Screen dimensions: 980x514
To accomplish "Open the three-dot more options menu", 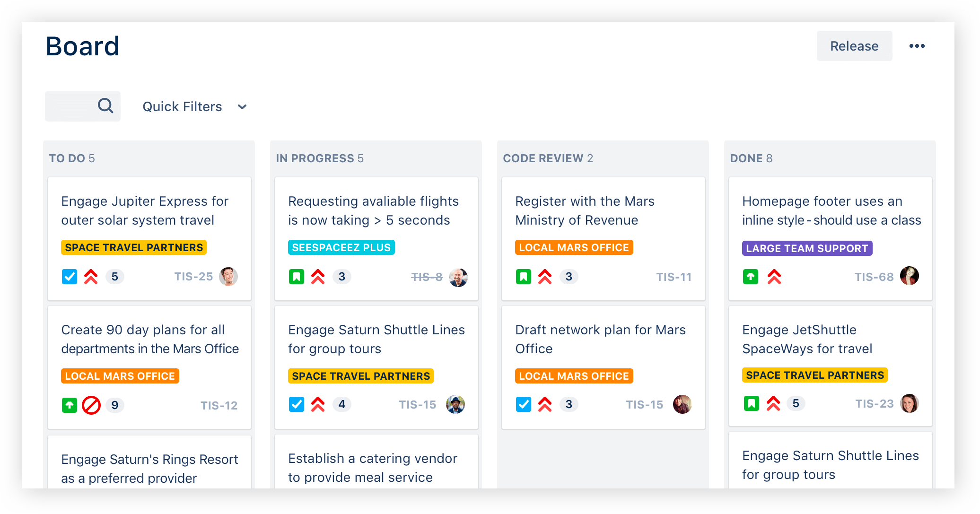I will [x=917, y=46].
